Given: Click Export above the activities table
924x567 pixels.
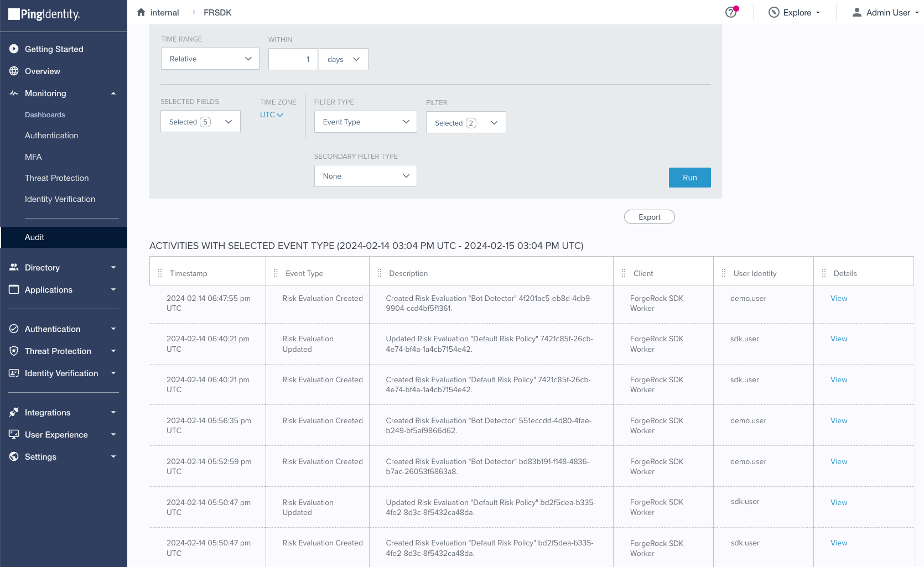Looking at the screenshot, I should pos(649,216).
